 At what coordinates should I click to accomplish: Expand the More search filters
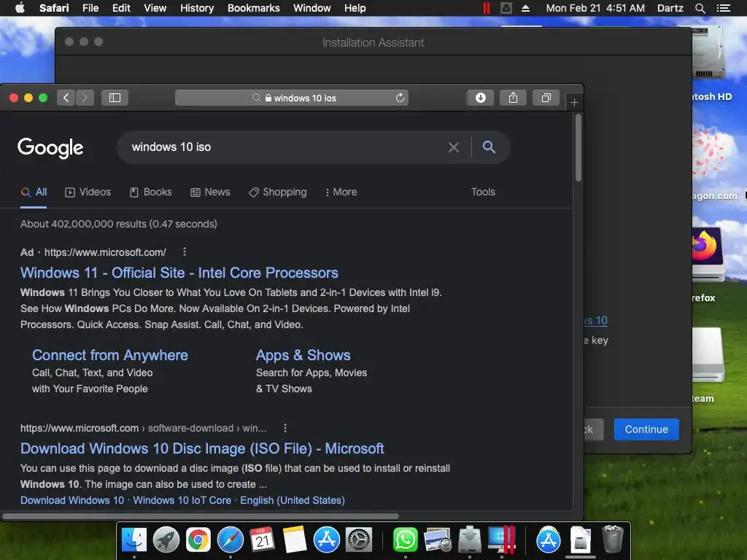click(x=341, y=192)
